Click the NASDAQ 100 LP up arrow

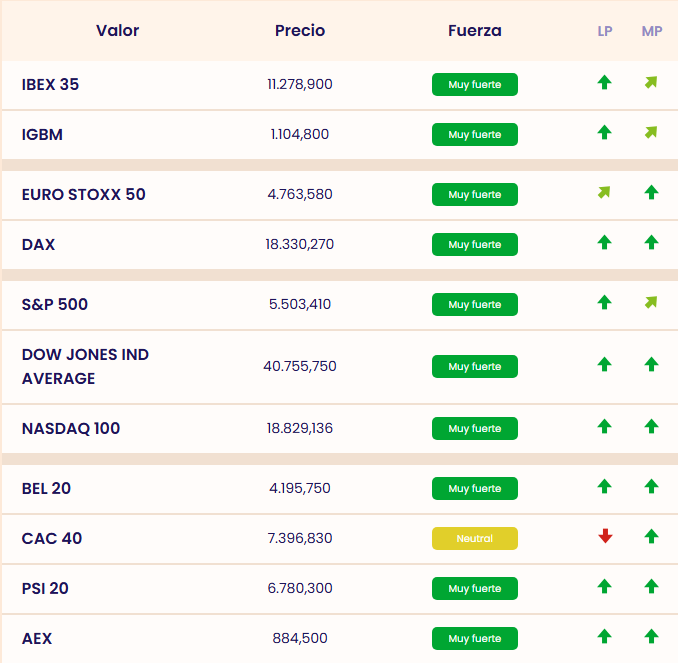tap(604, 427)
